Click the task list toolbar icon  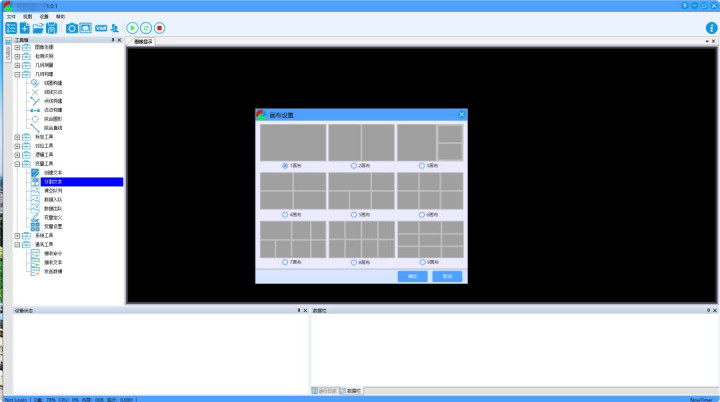pyautogui.click(x=11, y=28)
